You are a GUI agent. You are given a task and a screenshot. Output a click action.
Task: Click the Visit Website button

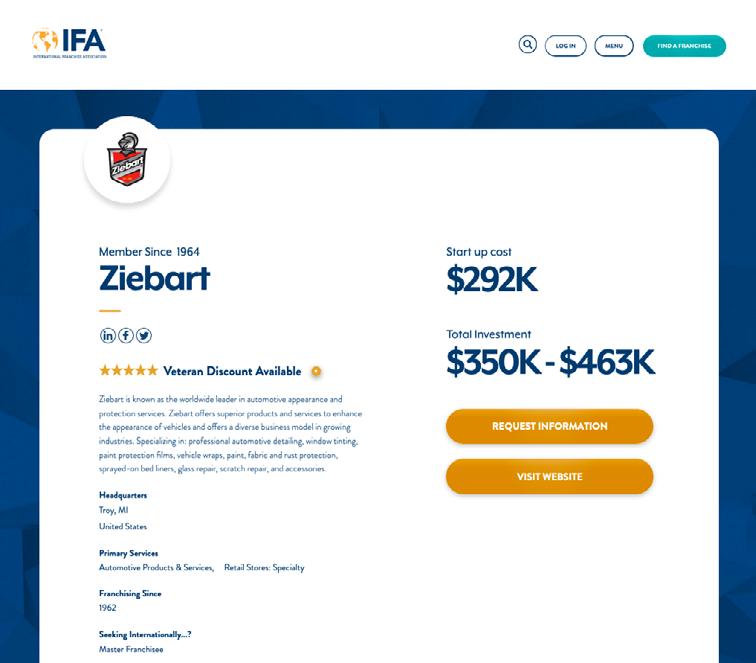[549, 476]
